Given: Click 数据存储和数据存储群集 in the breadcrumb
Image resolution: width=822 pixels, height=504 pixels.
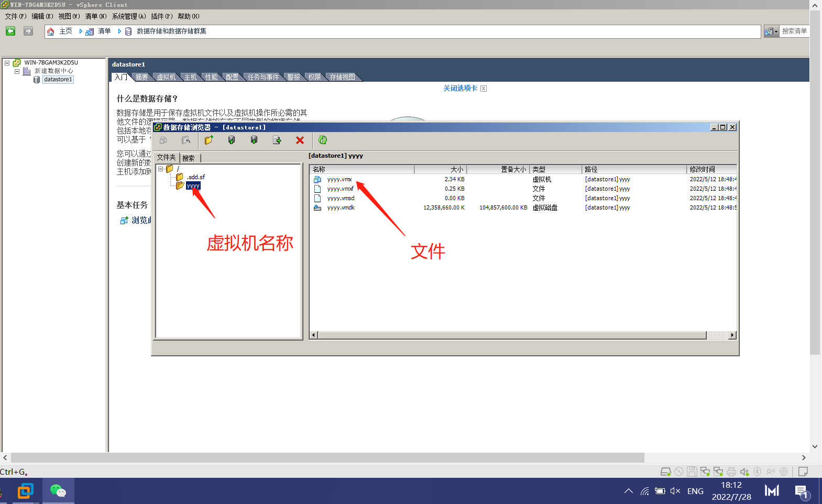Looking at the screenshot, I should tap(171, 31).
